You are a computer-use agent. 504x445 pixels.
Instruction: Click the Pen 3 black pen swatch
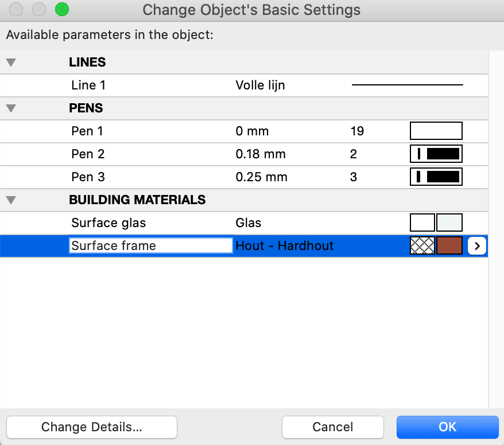coord(436,177)
